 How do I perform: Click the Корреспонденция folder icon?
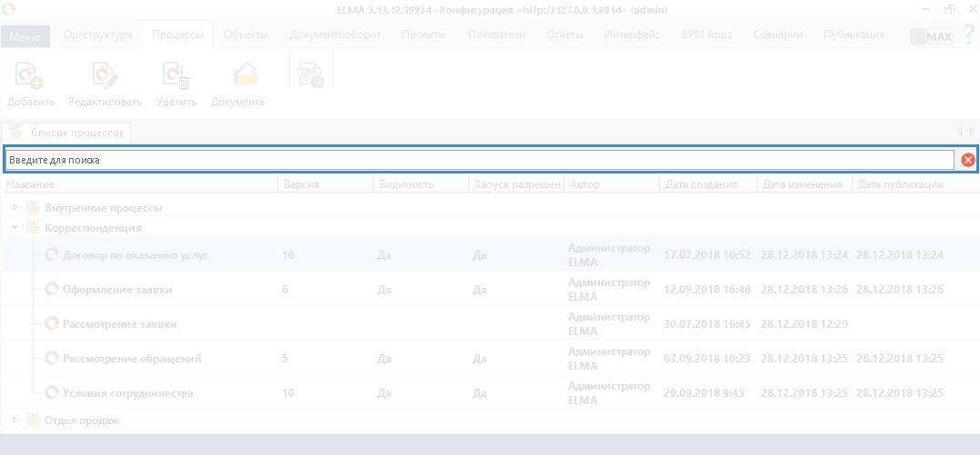point(34,228)
